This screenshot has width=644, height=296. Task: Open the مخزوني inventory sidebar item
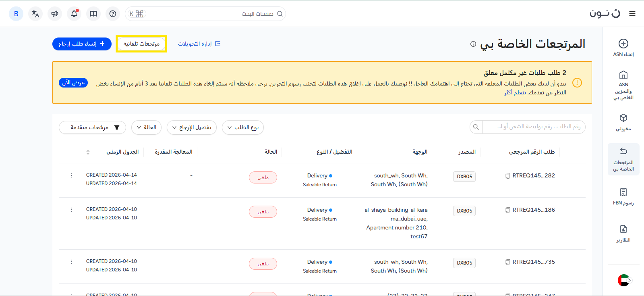point(623,122)
